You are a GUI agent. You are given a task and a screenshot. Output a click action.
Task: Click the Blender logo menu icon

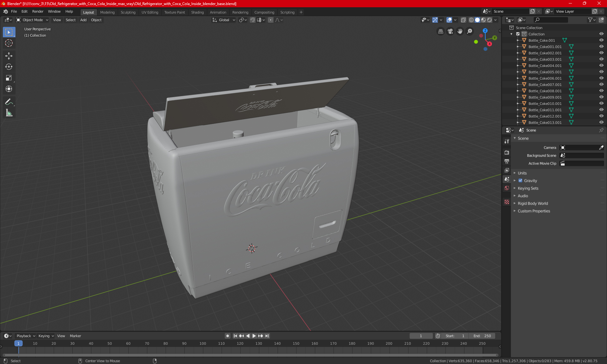click(5, 11)
